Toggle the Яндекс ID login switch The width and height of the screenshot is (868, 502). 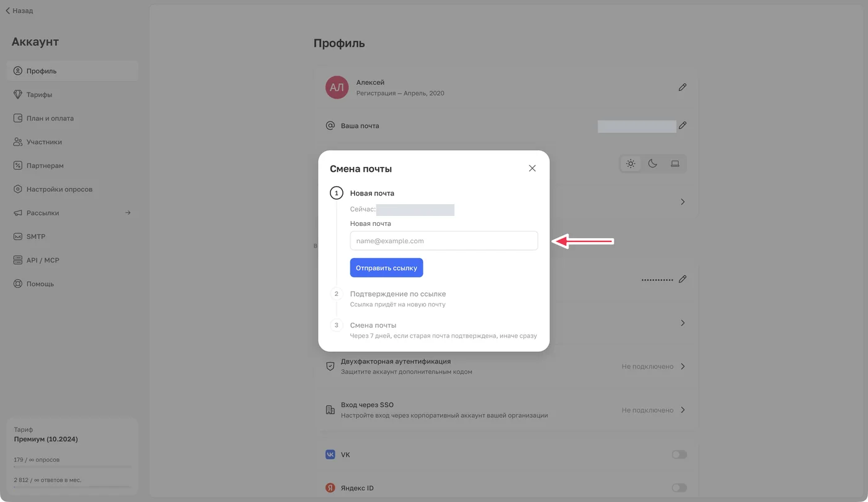point(680,488)
